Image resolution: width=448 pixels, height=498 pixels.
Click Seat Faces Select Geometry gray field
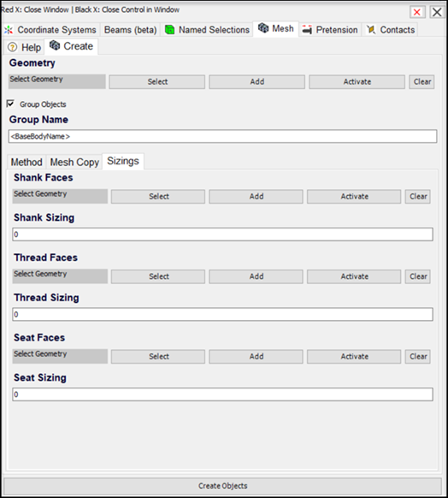point(60,356)
